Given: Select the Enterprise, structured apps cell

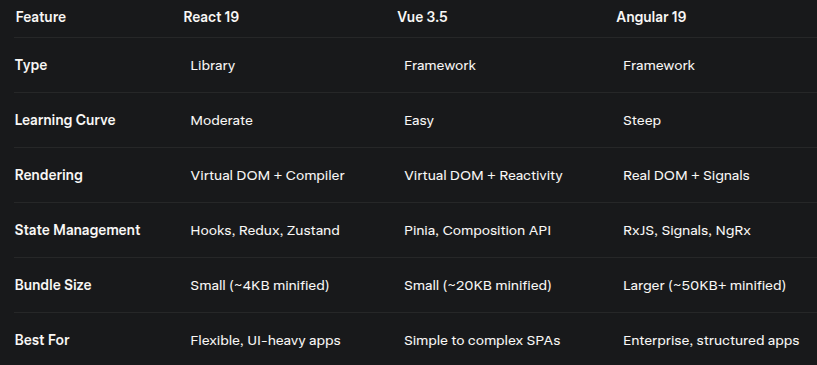Looking at the screenshot, I should click(x=711, y=341).
